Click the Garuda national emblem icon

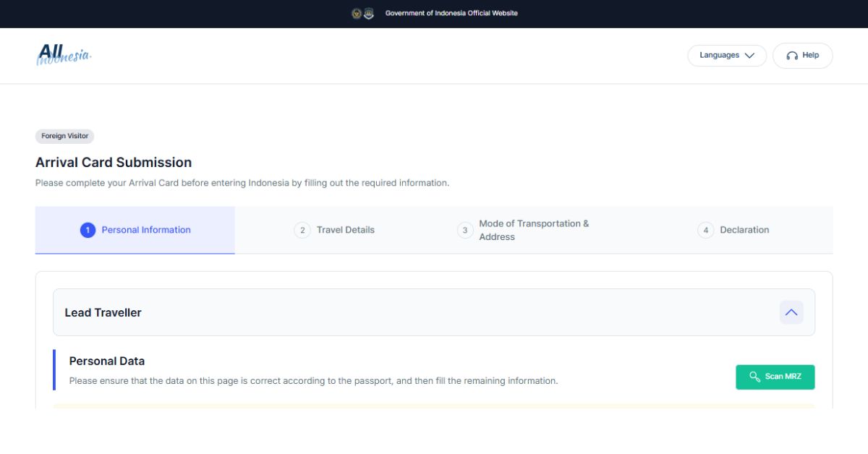click(x=356, y=13)
